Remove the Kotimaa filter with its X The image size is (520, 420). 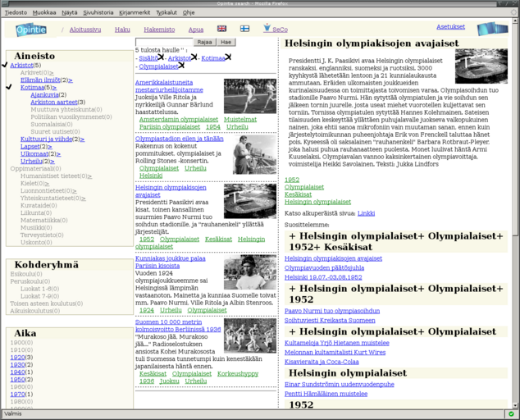[228, 57]
